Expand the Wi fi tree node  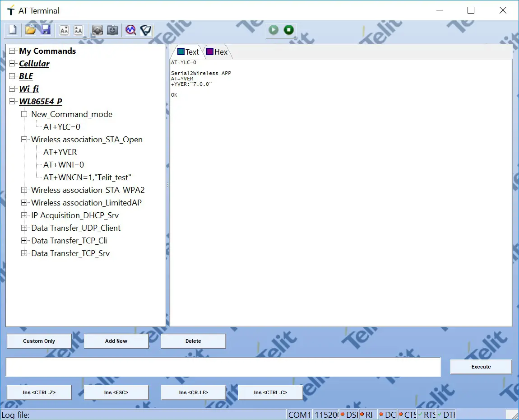coord(12,89)
